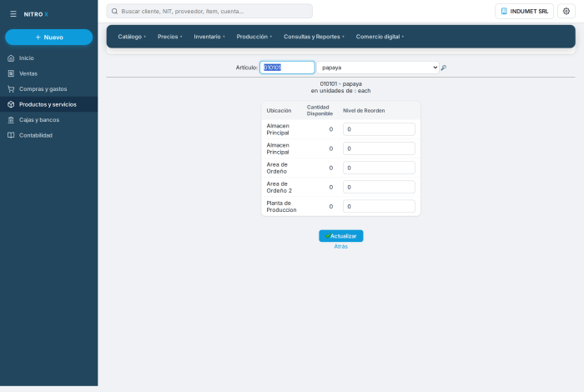Open the Catálogo menu
The image size is (584, 392).
[132, 37]
